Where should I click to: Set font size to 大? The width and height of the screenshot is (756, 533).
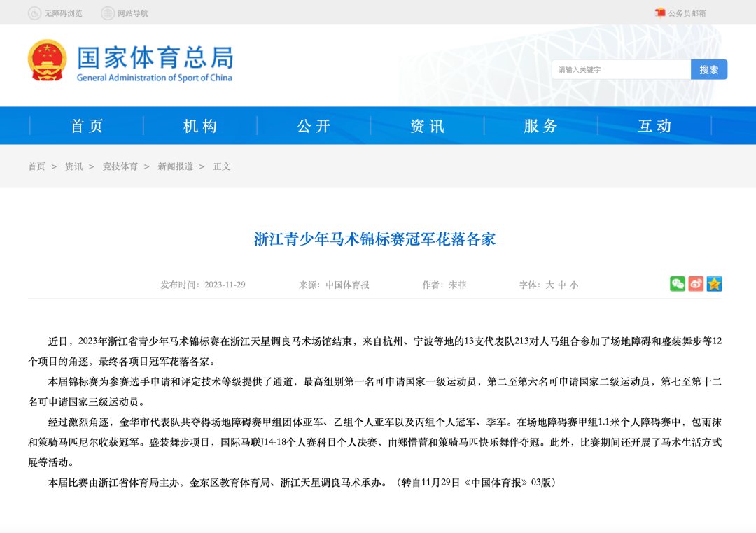[x=549, y=285]
